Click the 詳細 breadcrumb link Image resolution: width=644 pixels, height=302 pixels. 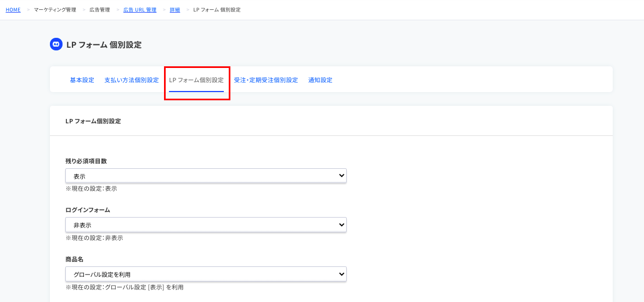pos(175,10)
